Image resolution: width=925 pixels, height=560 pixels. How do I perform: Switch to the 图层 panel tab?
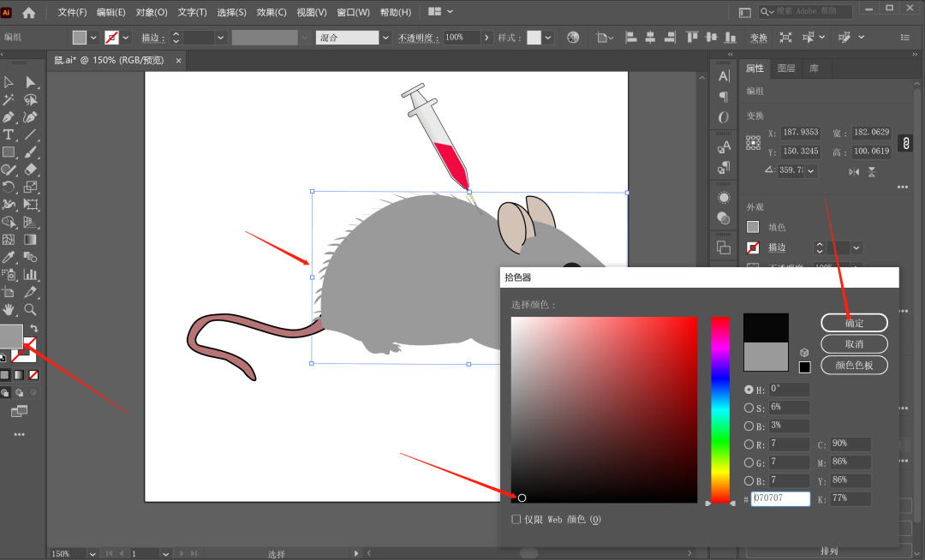785,69
